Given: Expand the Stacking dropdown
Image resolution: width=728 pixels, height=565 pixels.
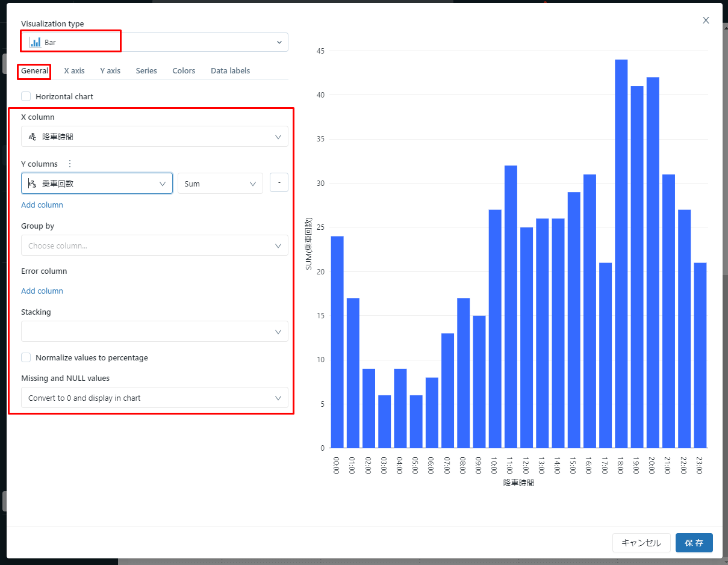Looking at the screenshot, I should click(154, 332).
